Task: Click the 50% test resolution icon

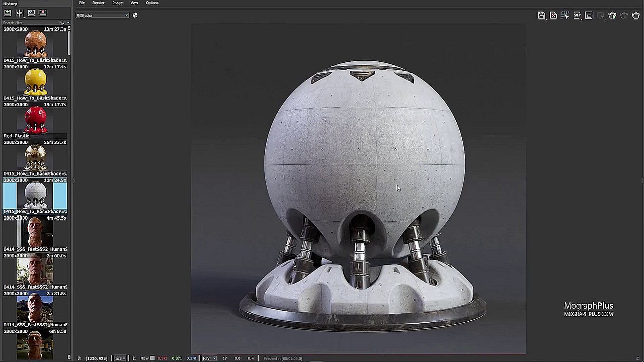Action: click(577, 15)
